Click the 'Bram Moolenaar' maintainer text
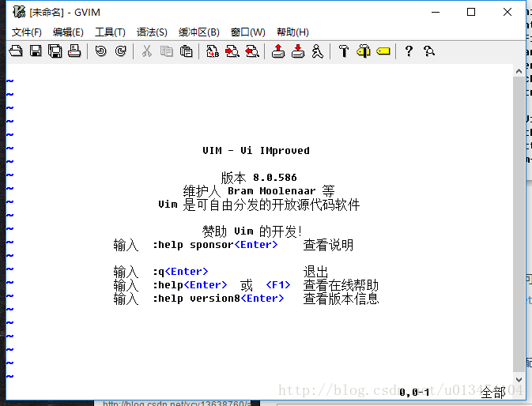 pos(271,191)
